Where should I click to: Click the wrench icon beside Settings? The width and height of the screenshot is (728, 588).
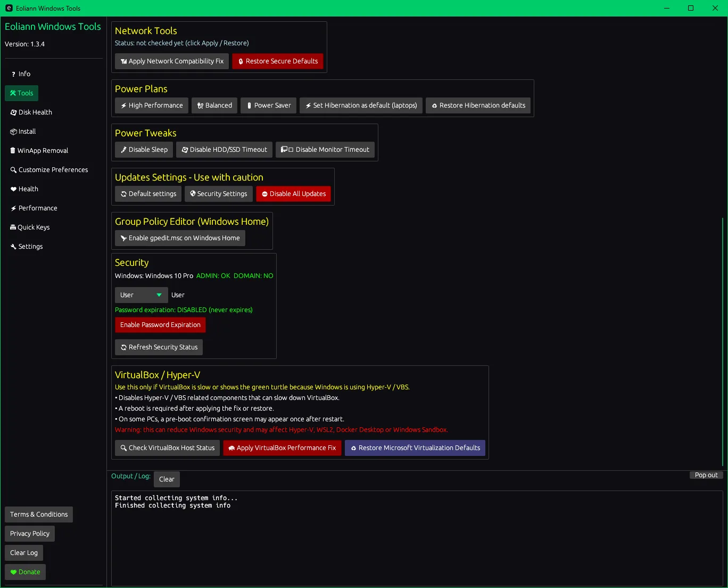(13, 247)
